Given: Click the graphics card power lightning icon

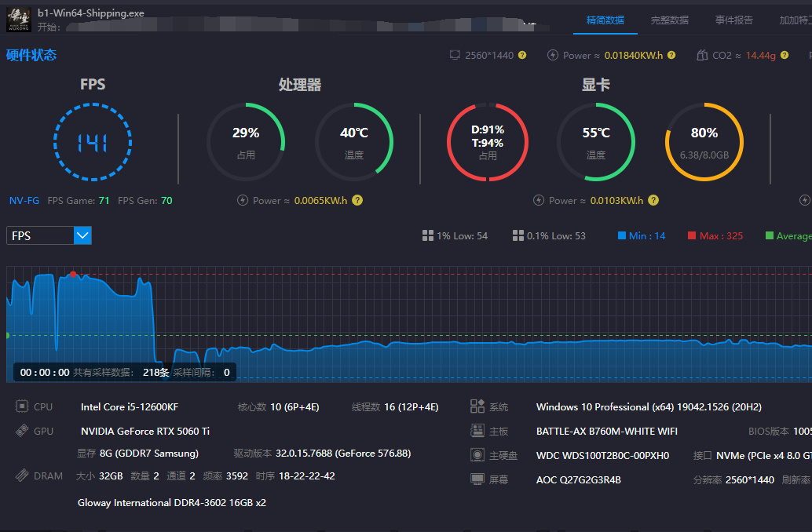Looking at the screenshot, I should pos(539,200).
